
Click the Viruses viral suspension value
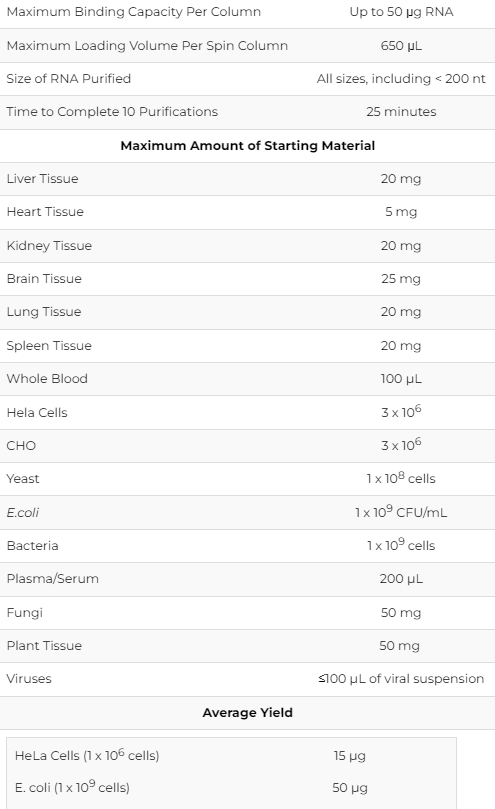(x=401, y=678)
